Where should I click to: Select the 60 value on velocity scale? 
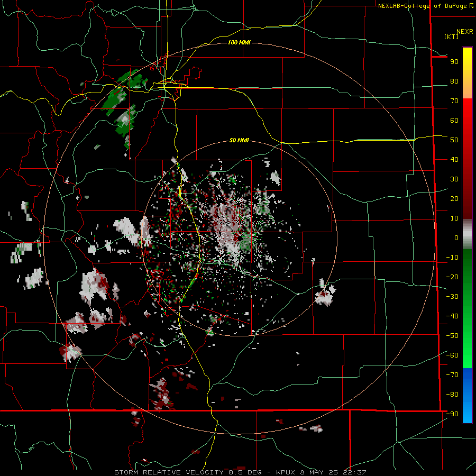454,121
